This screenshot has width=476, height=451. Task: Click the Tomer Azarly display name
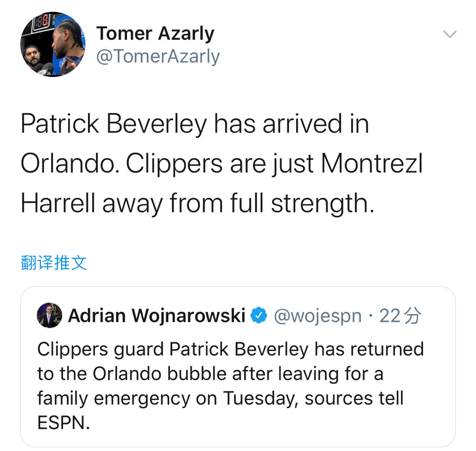[x=155, y=33]
